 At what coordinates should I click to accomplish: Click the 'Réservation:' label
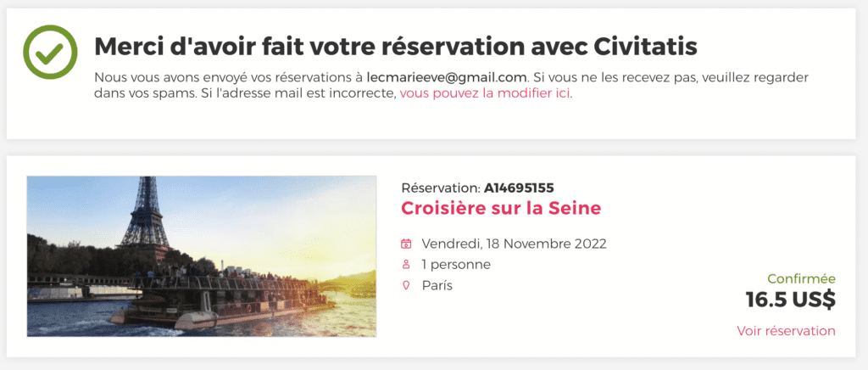(440, 188)
